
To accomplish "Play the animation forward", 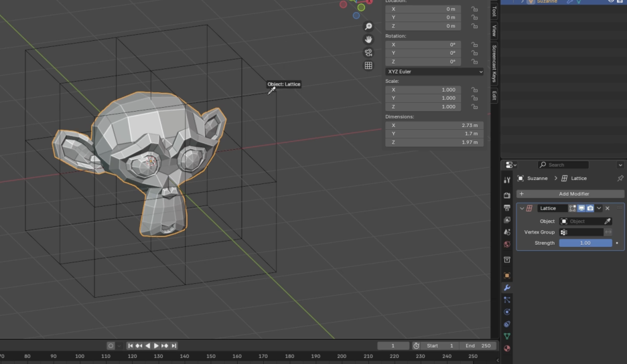I will pyautogui.click(x=156, y=346).
